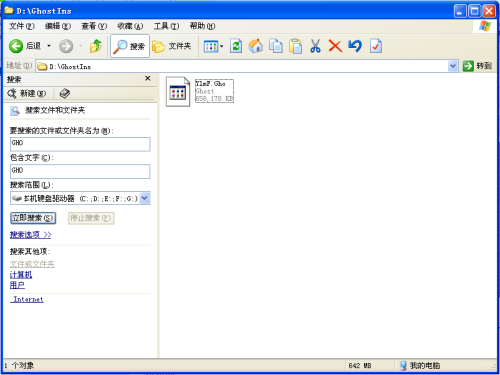Delete with the red X icon
Viewport: 500px width, 375px height.
pyautogui.click(x=335, y=46)
